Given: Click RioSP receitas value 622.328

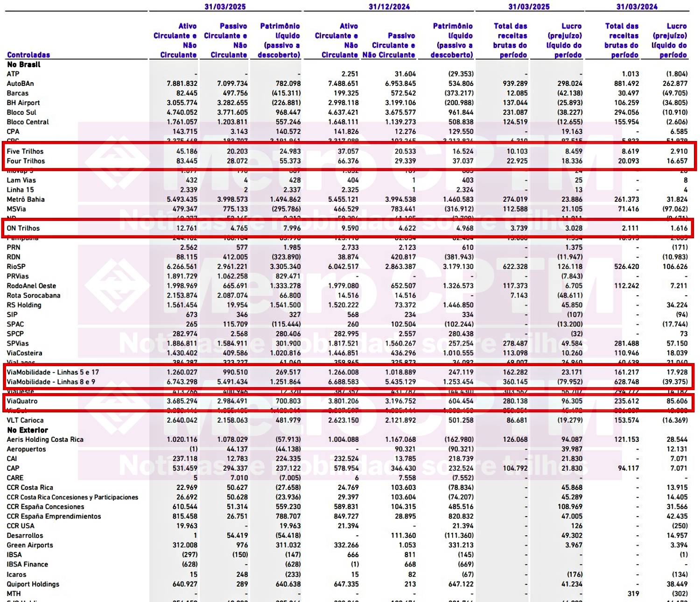Looking at the screenshot, I should (515, 266).
